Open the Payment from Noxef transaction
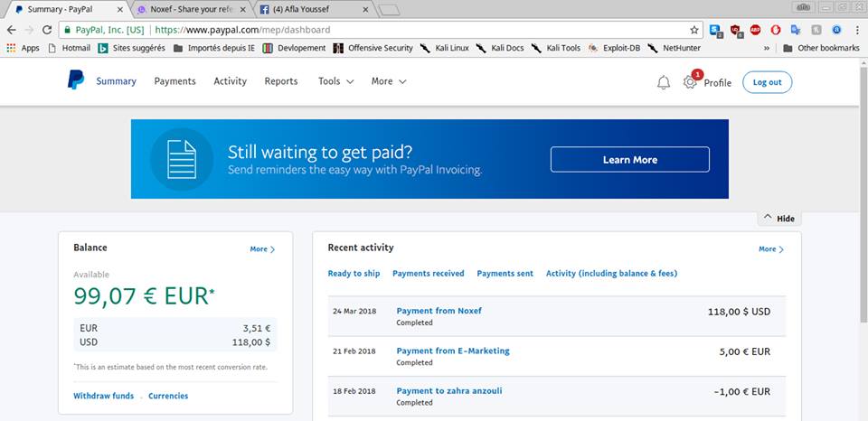Viewport: 868px width, 421px height. [x=439, y=311]
